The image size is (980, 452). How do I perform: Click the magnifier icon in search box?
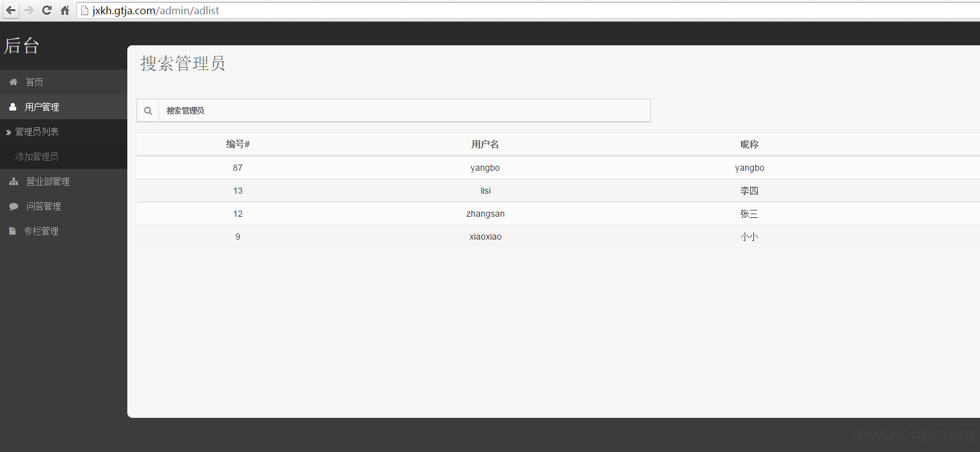point(148,111)
